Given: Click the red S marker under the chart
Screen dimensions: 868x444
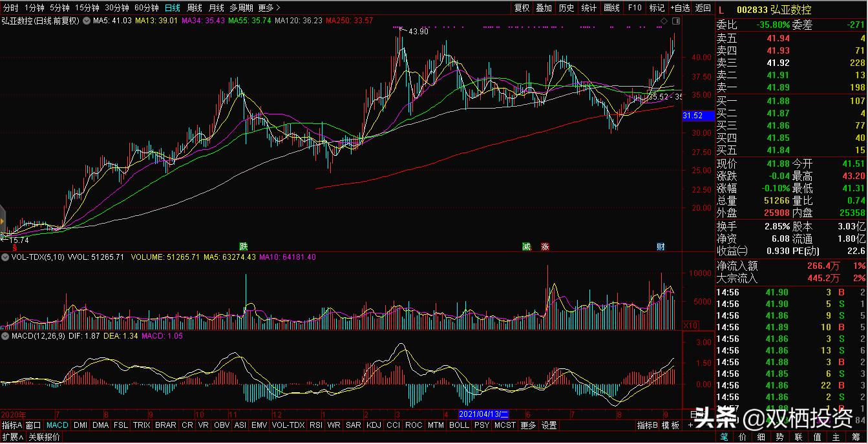Looking at the screenshot, I should click(14, 247).
